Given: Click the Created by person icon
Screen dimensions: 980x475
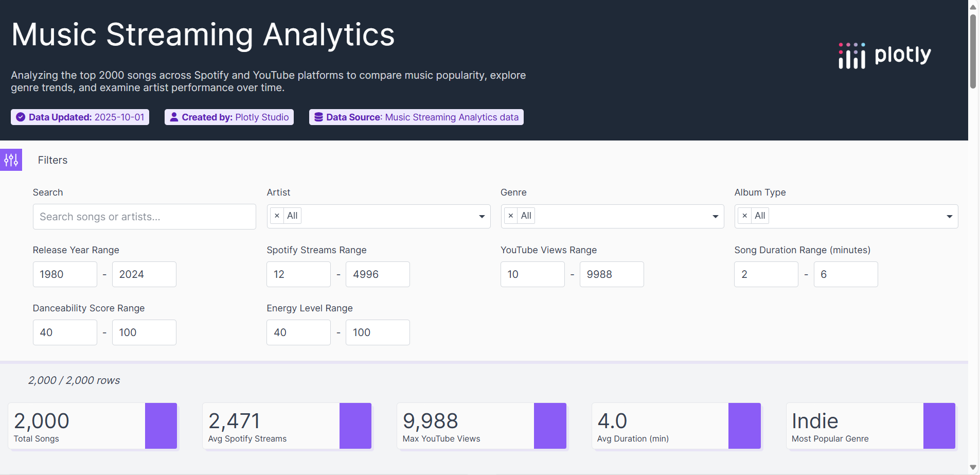Looking at the screenshot, I should (174, 117).
